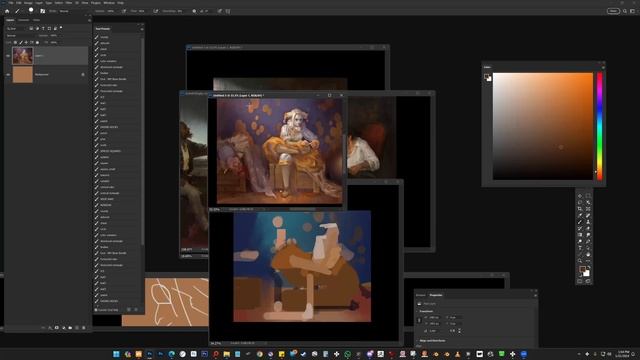Open the layer Kind filter dropdown
The height and width of the screenshot is (360, 640).
click(16, 29)
